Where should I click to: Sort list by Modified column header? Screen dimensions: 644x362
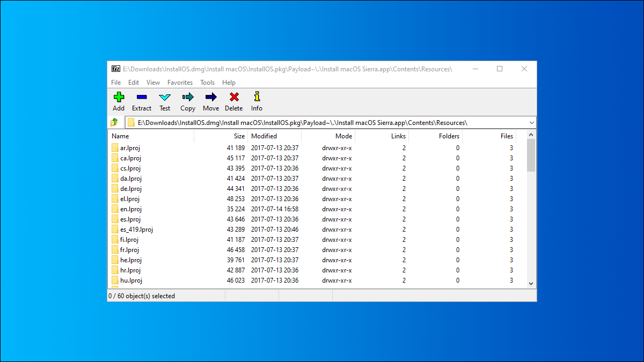pos(264,136)
